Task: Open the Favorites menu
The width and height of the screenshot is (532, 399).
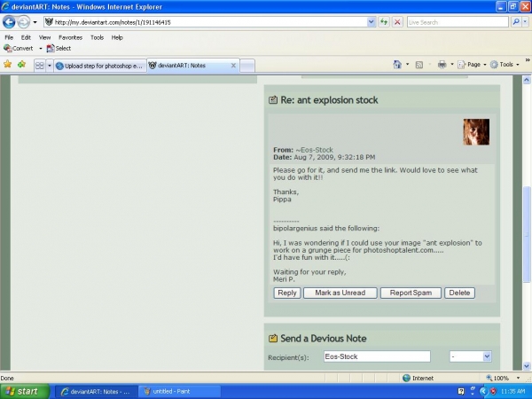Action: [x=71, y=37]
